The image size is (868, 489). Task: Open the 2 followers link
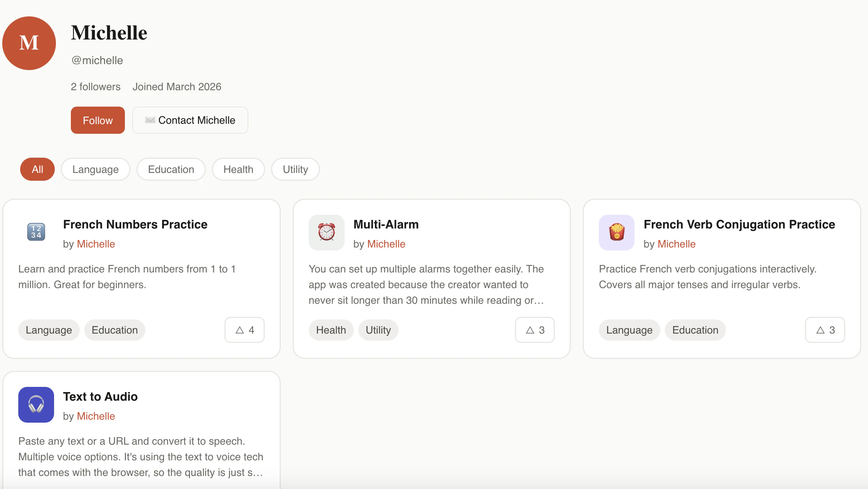[95, 86]
